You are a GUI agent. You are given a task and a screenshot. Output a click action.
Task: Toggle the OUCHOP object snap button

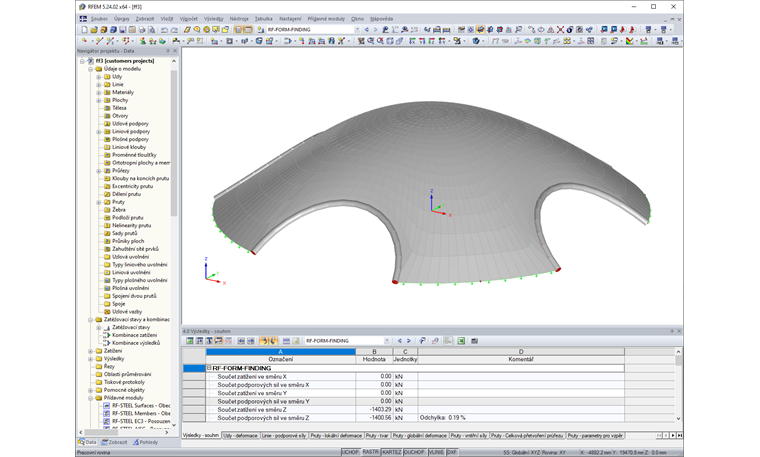tap(414, 452)
